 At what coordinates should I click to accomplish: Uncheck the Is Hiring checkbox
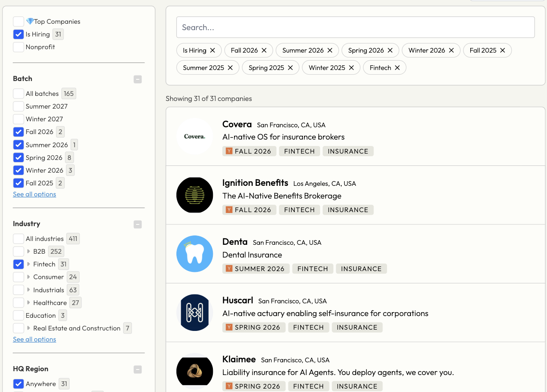[x=18, y=34]
